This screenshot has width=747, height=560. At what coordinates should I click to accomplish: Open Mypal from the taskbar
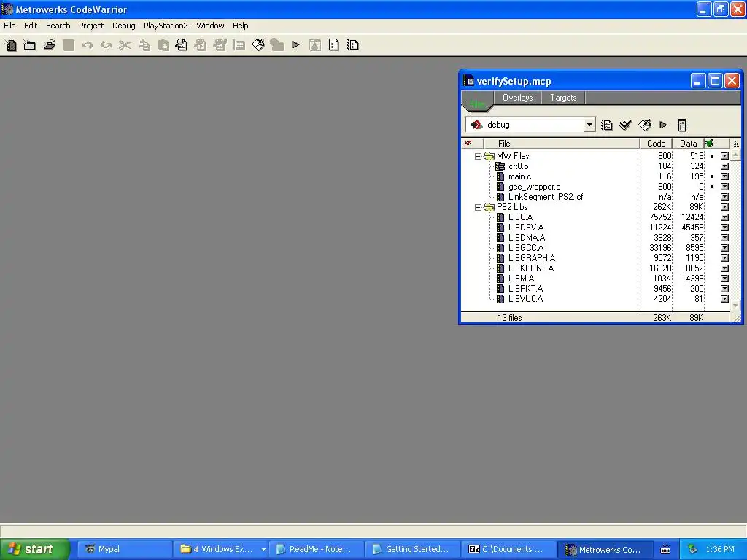click(x=124, y=549)
